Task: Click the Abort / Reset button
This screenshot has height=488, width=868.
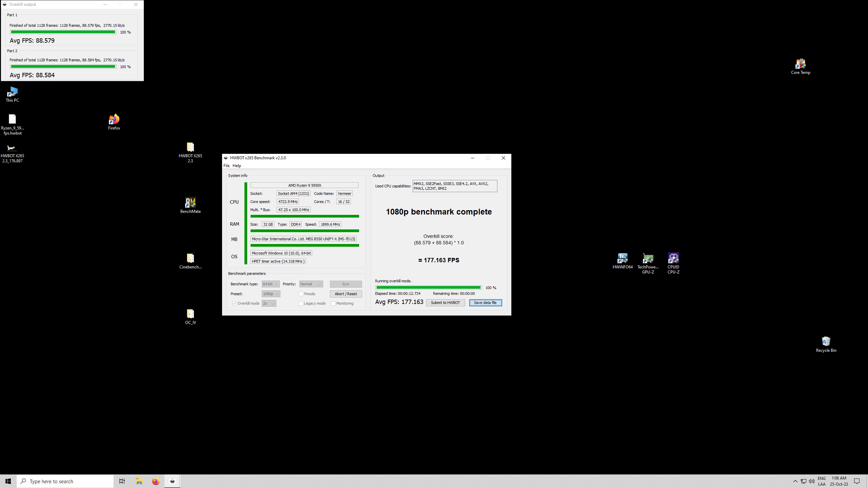Action: tap(346, 294)
